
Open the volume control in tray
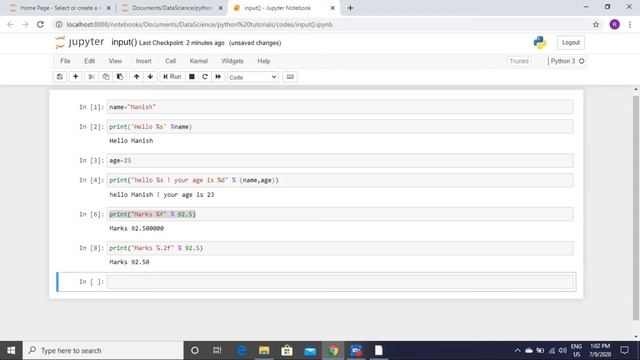(563, 351)
